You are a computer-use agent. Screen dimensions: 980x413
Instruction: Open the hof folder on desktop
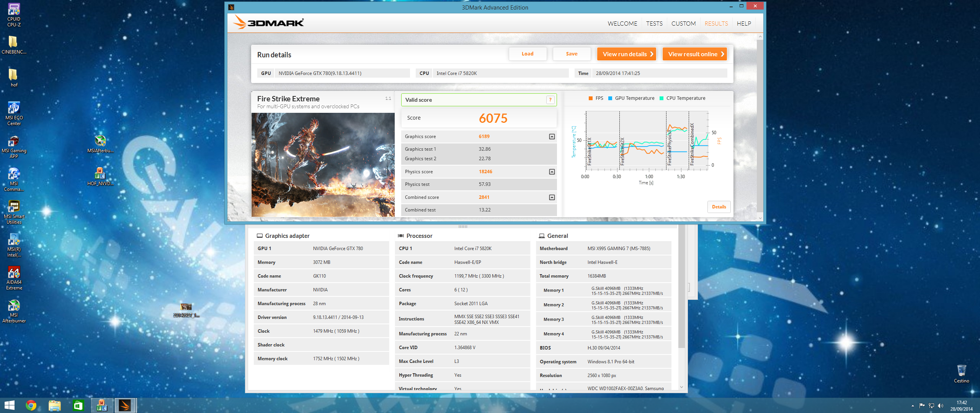coord(14,78)
